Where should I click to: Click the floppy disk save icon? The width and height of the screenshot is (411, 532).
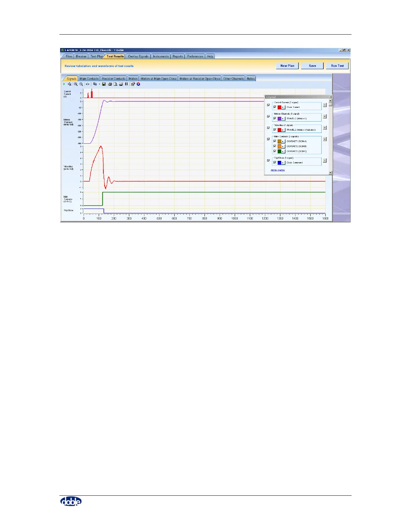[104, 84]
